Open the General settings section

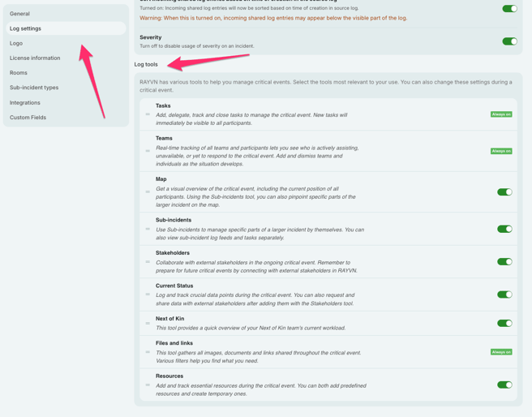pyautogui.click(x=19, y=14)
